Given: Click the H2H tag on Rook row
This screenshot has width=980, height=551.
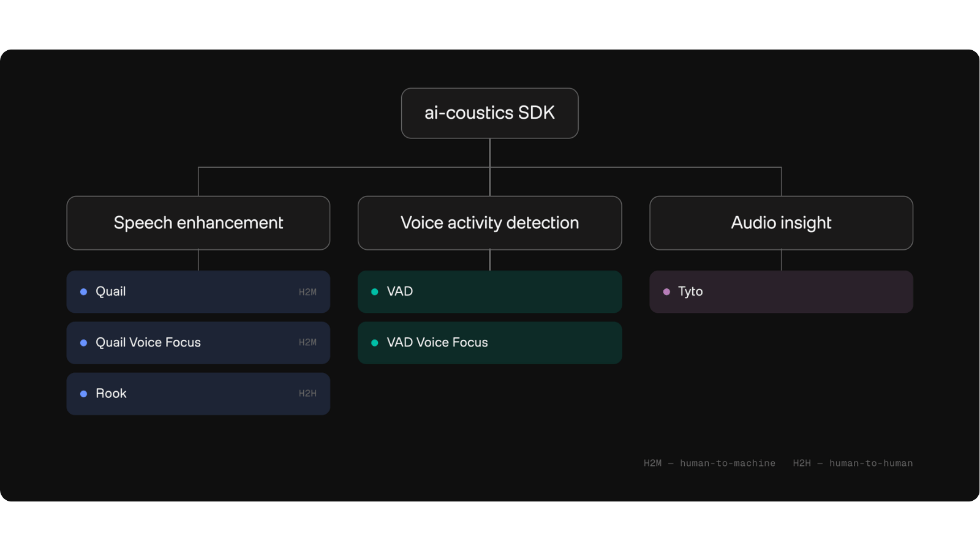Looking at the screenshot, I should pyautogui.click(x=307, y=394).
